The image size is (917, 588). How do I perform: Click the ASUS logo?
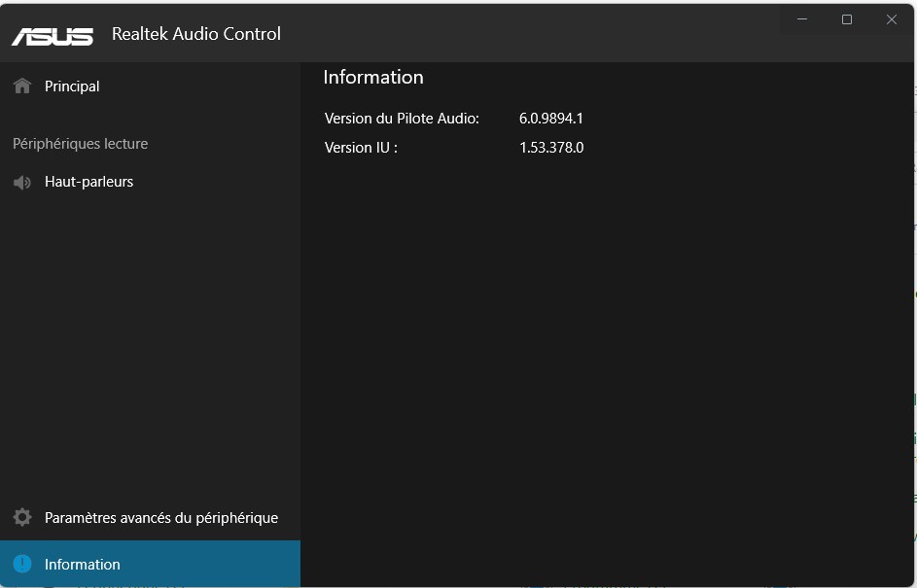coord(53,36)
